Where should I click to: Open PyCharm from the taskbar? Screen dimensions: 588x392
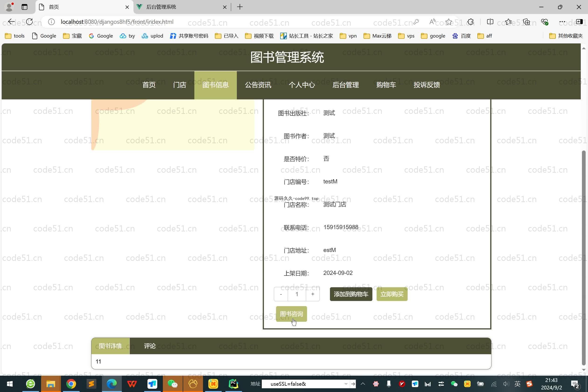(x=233, y=384)
